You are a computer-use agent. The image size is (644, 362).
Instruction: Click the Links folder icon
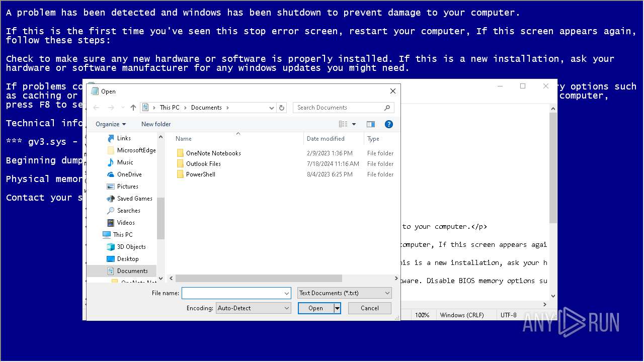coord(111,138)
